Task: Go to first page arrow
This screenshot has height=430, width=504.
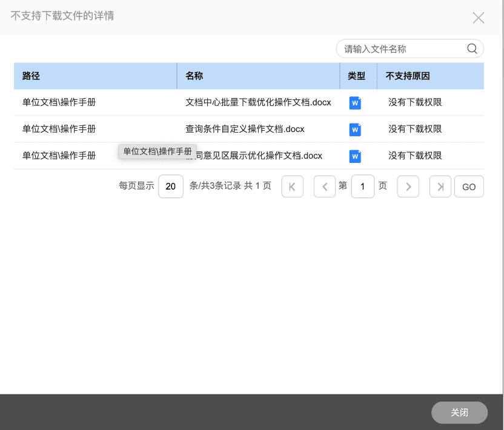Action: click(292, 187)
